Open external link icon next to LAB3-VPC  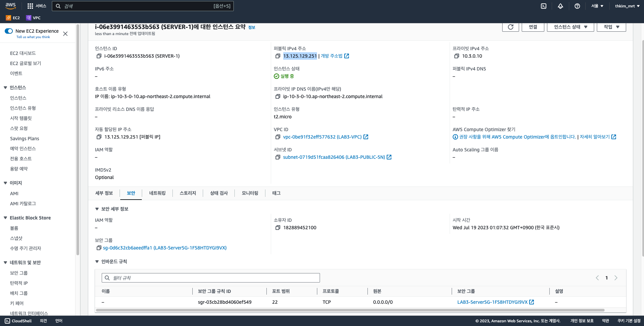(x=366, y=137)
